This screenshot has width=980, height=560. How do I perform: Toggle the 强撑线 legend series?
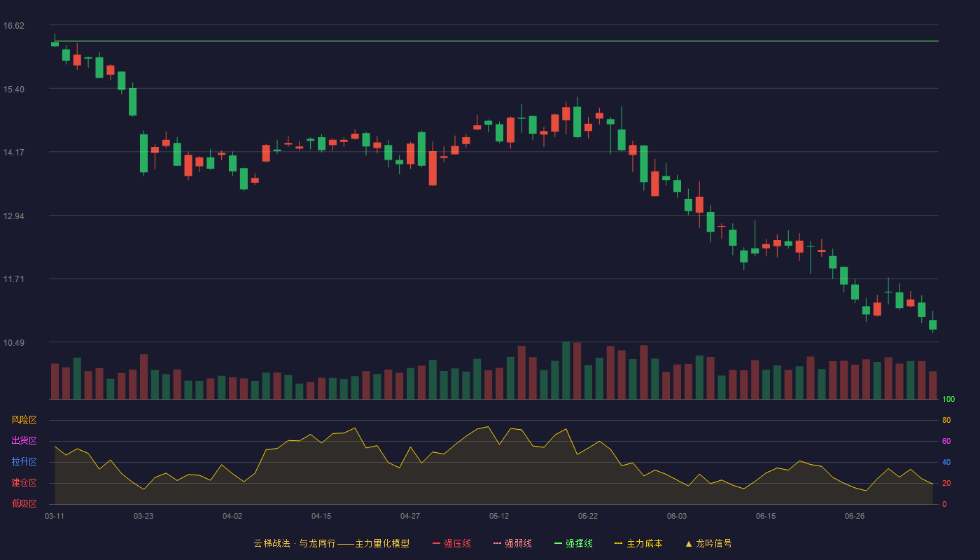tap(573, 543)
